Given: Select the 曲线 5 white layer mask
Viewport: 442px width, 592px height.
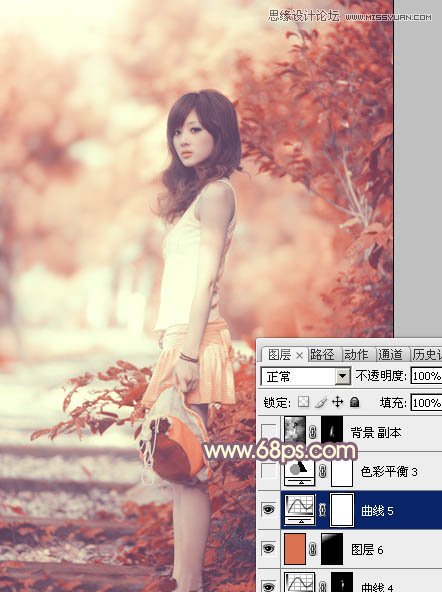Looking at the screenshot, I should (342, 510).
